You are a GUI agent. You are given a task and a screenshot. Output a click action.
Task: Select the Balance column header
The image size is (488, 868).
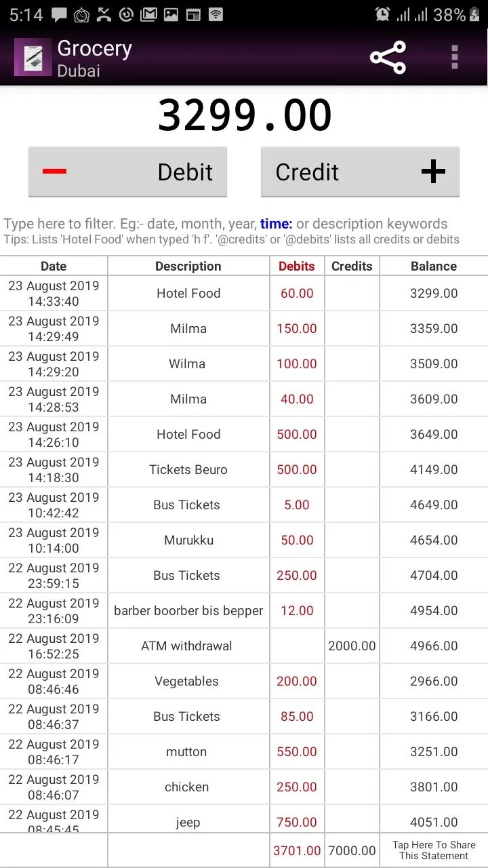click(434, 266)
